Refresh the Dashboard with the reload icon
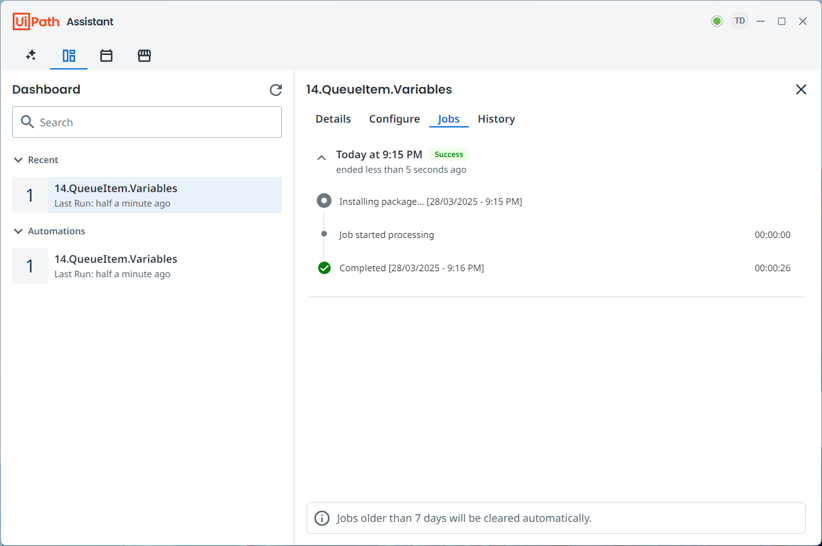The height and width of the screenshot is (546, 822). point(276,90)
